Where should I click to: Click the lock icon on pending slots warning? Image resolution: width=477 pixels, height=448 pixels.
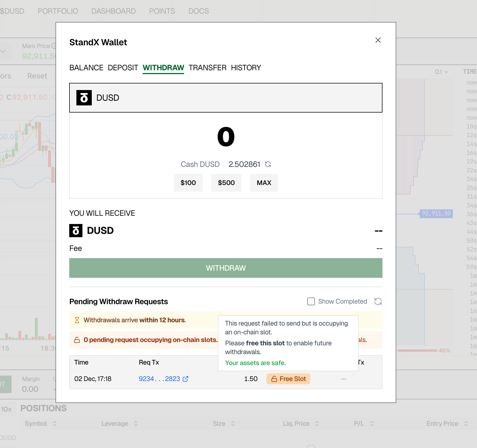tap(77, 340)
